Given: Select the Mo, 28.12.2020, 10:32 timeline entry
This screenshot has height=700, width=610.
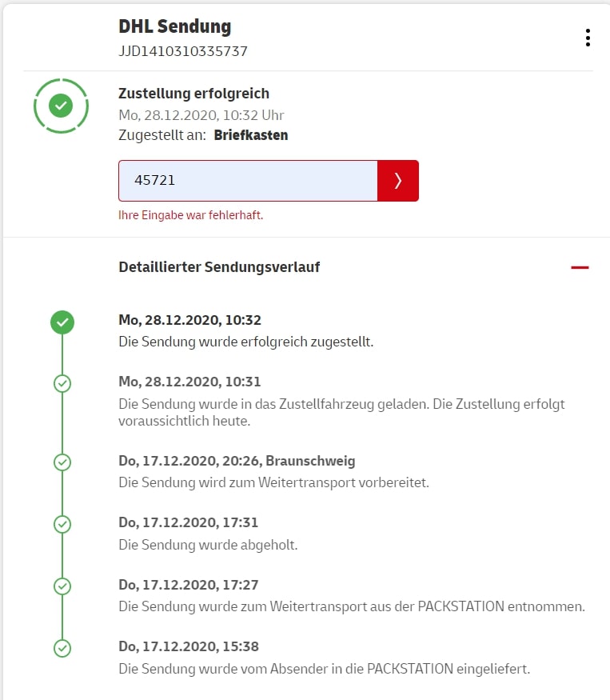Looking at the screenshot, I should [189, 320].
